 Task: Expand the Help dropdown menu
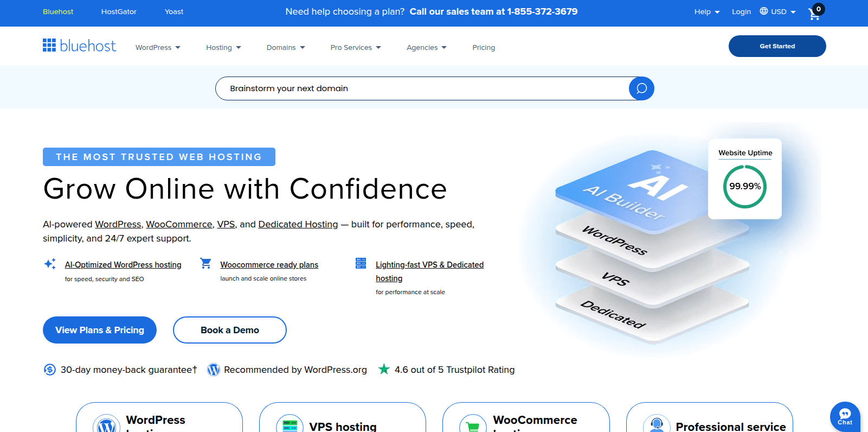point(707,11)
